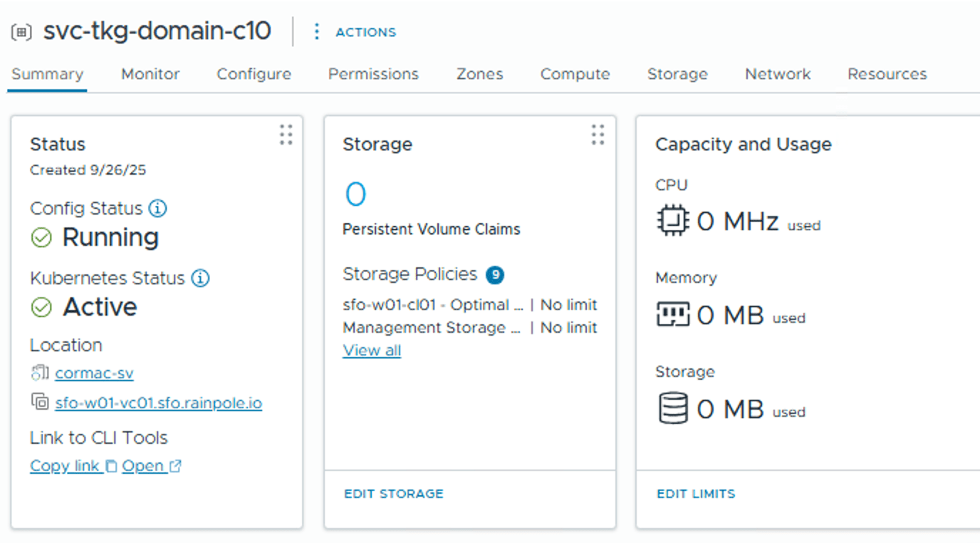Click the Kubernetes Status info icon
The height and width of the screenshot is (543, 980).
tap(201, 278)
